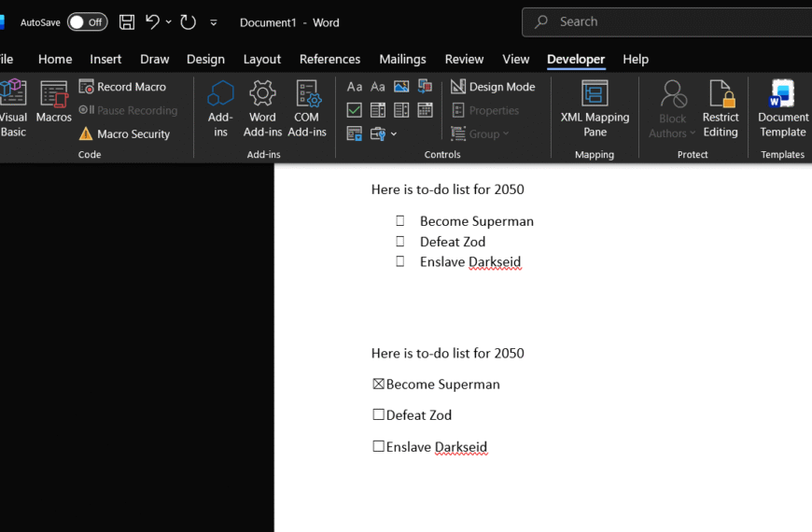Click the Search box
Image resolution: width=812 pixels, height=532 pixels.
[x=667, y=21]
